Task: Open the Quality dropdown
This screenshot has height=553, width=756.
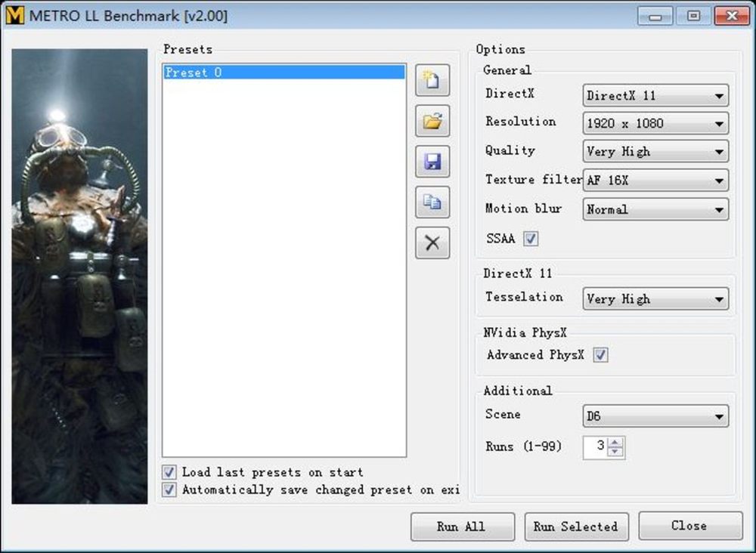Action: (655, 151)
